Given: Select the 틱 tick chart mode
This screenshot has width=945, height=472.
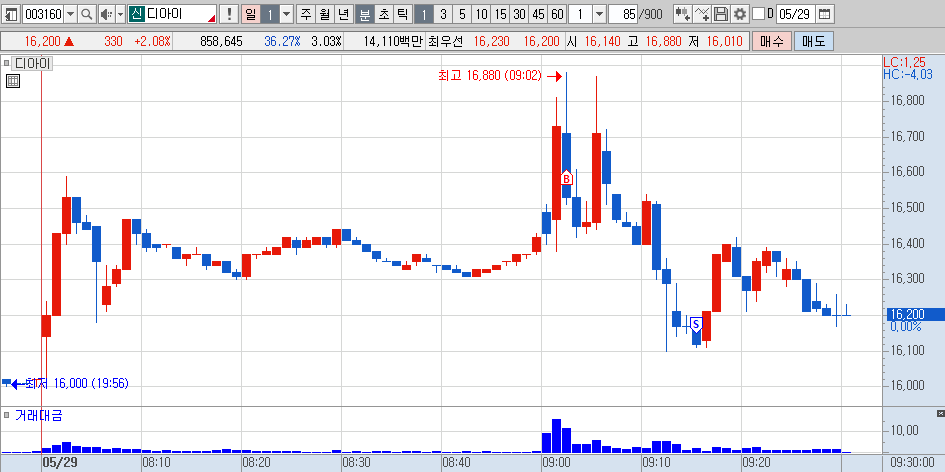Looking at the screenshot, I should tap(403, 14).
